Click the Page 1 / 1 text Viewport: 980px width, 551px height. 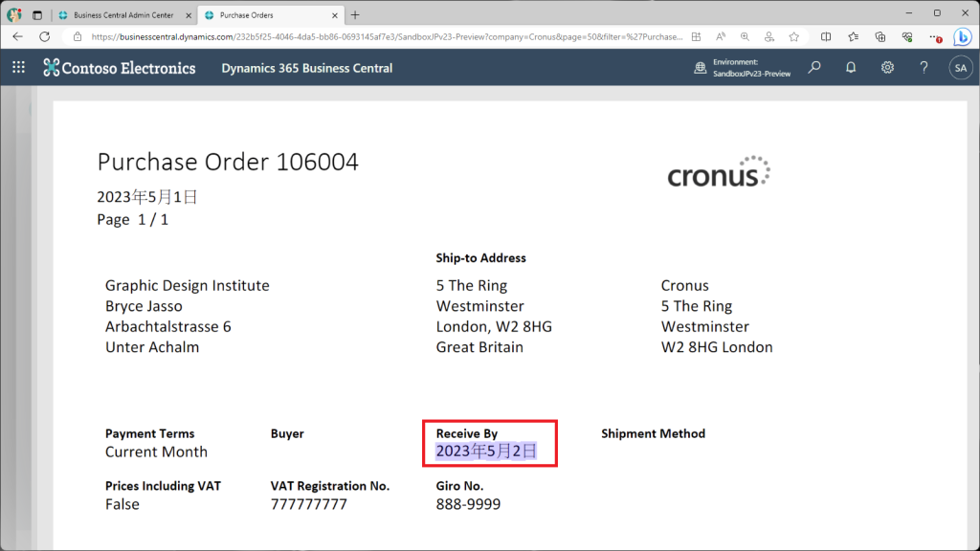point(132,219)
